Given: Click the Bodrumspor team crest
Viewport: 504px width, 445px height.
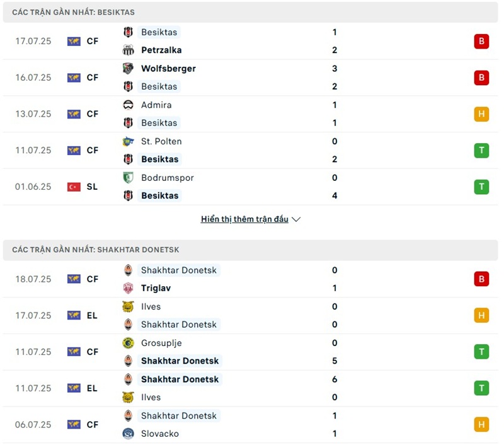Looking at the screenshot, I should point(129,178).
